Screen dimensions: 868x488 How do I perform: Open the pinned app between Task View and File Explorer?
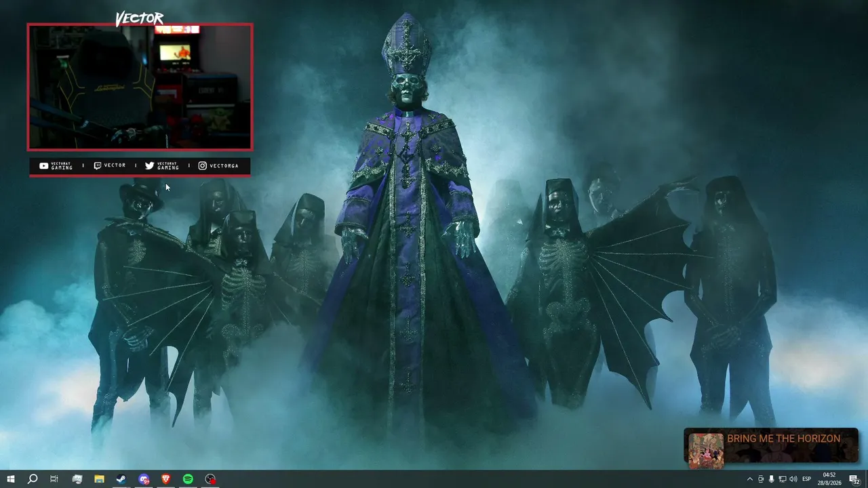click(77, 479)
